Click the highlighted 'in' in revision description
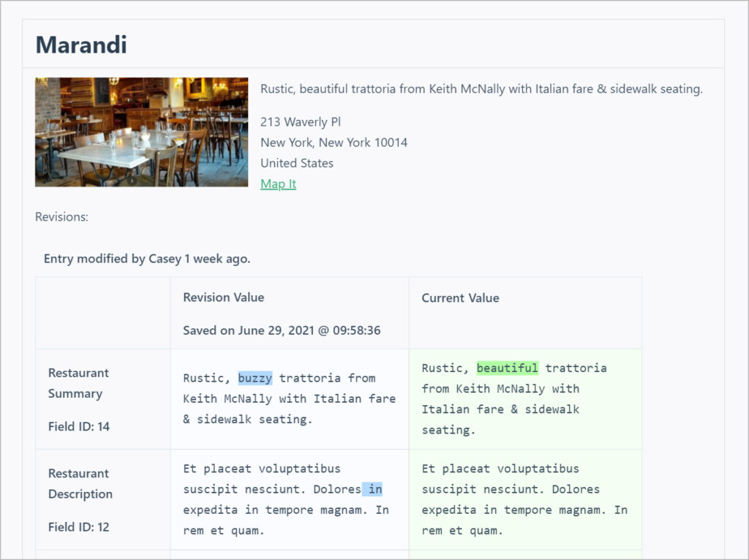The width and height of the screenshot is (749, 560). tap(372, 489)
